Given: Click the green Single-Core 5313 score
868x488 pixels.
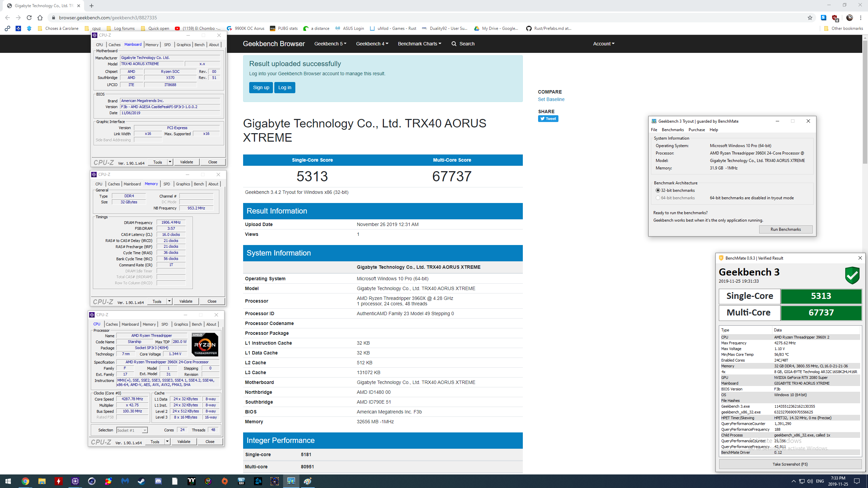Looking at the screenshot, I should (x=821, y=296).
